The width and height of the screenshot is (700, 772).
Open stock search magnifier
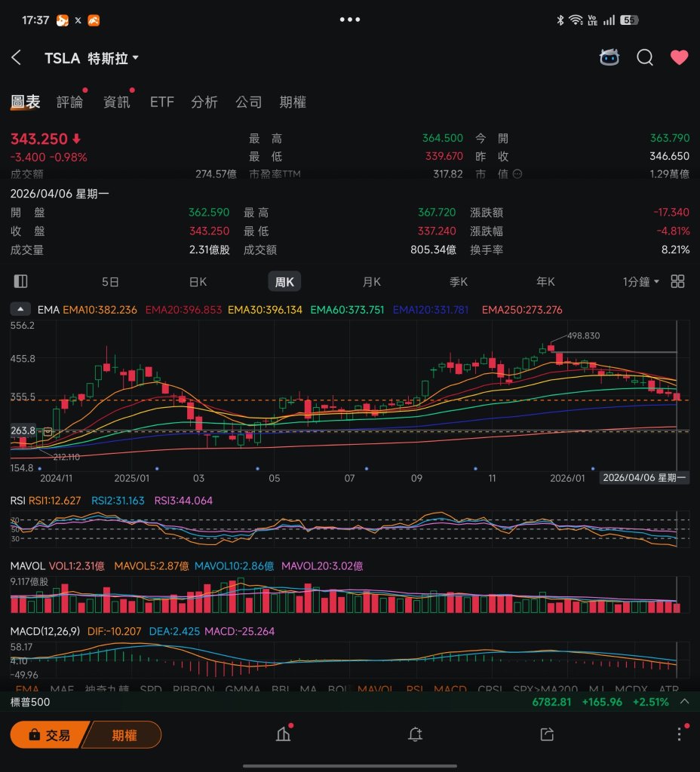[644, 57]
